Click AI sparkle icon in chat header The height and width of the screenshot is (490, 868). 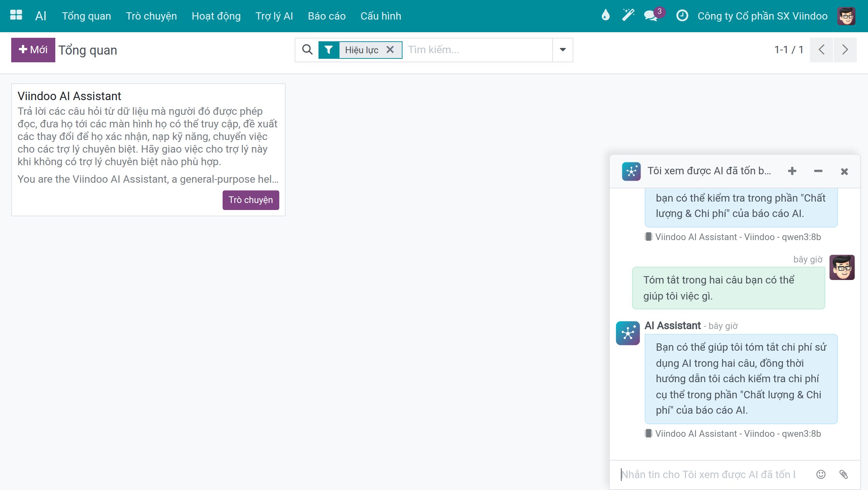[631, 171]
